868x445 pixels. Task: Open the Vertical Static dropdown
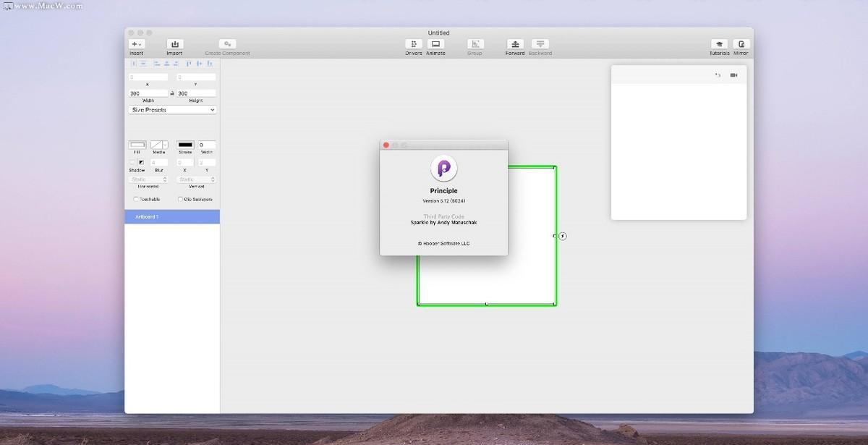point(196,179)
